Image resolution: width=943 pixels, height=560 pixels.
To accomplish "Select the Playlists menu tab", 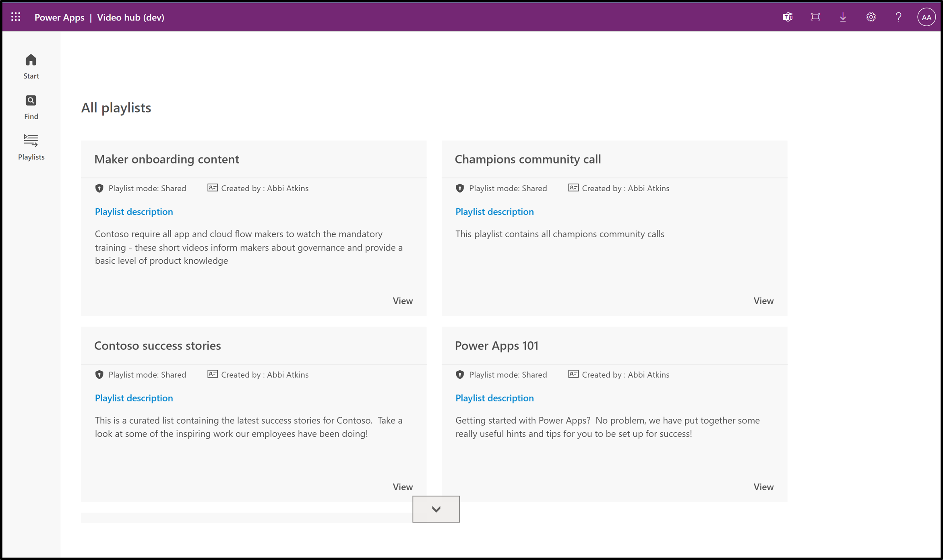I will [31, 147].
